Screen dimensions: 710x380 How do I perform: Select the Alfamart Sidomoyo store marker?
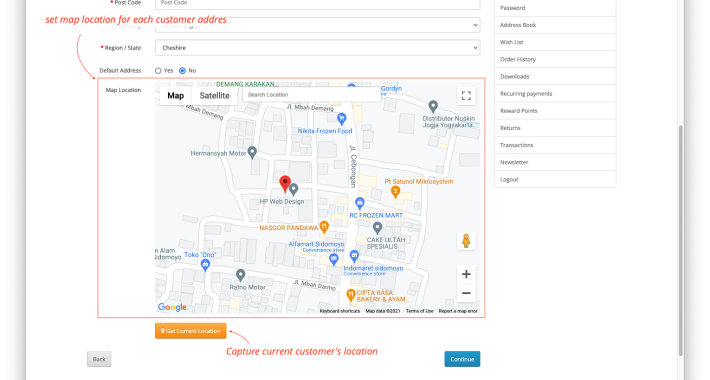coord(334,260)
